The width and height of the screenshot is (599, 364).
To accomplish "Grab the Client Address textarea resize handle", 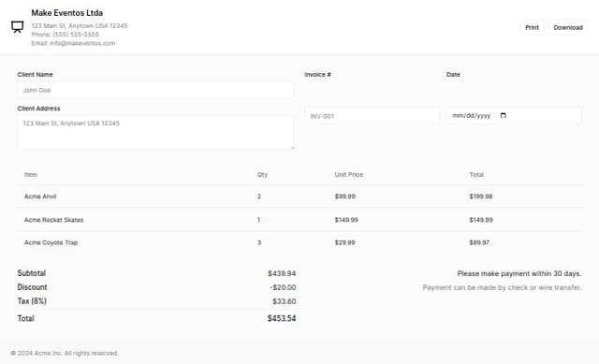I will pyautogui.click(x=292, y=148).
